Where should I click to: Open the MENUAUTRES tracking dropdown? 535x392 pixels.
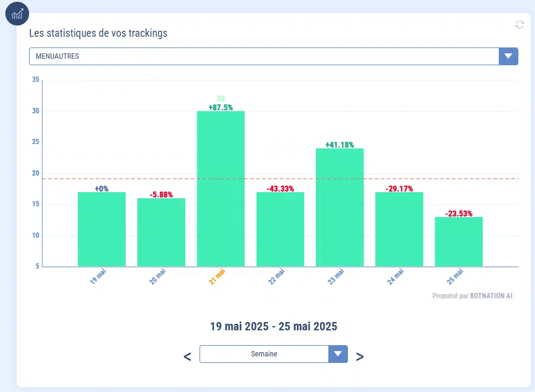pyautogui.click(x=264, y=56)
